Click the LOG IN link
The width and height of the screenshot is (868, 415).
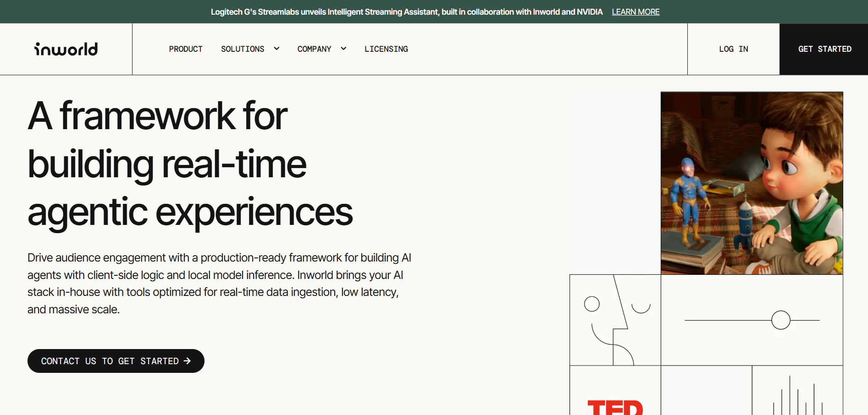point(733,49)
